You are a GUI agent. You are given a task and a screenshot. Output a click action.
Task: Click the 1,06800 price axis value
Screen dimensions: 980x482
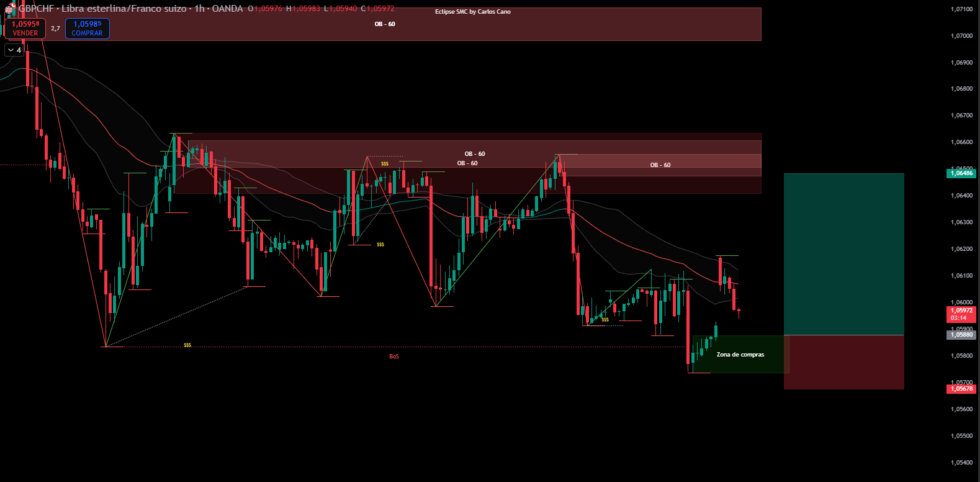961,89
